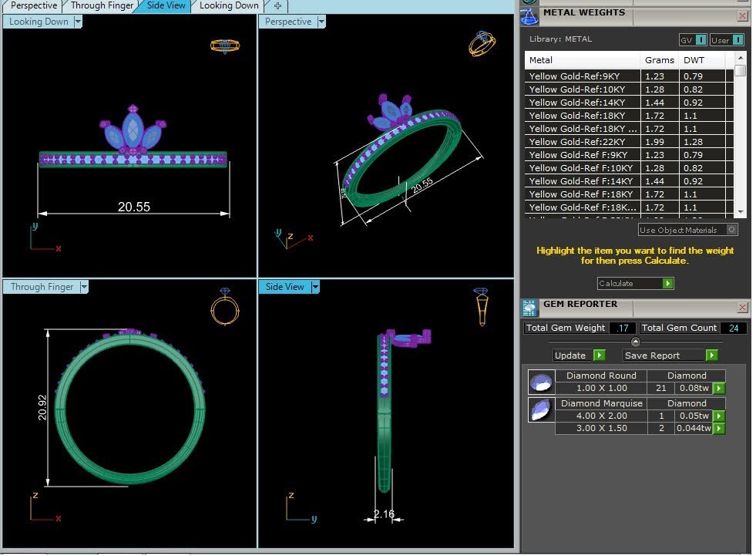Click the Perspective viewport title label
Image resolution: width=756 pixels, height=556 pixels.
click(x=288, y=22)
